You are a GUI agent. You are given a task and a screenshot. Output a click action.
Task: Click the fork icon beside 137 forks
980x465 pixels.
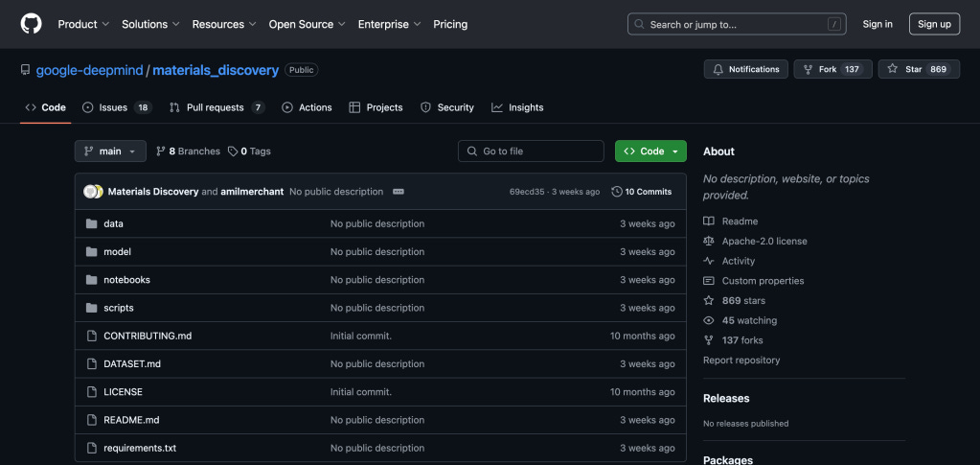(x=709, y=340)
